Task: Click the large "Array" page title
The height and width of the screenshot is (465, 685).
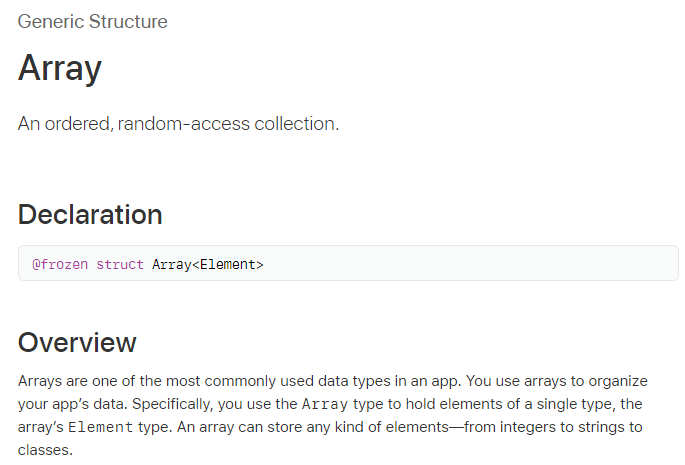Action: tap(60, 69)
